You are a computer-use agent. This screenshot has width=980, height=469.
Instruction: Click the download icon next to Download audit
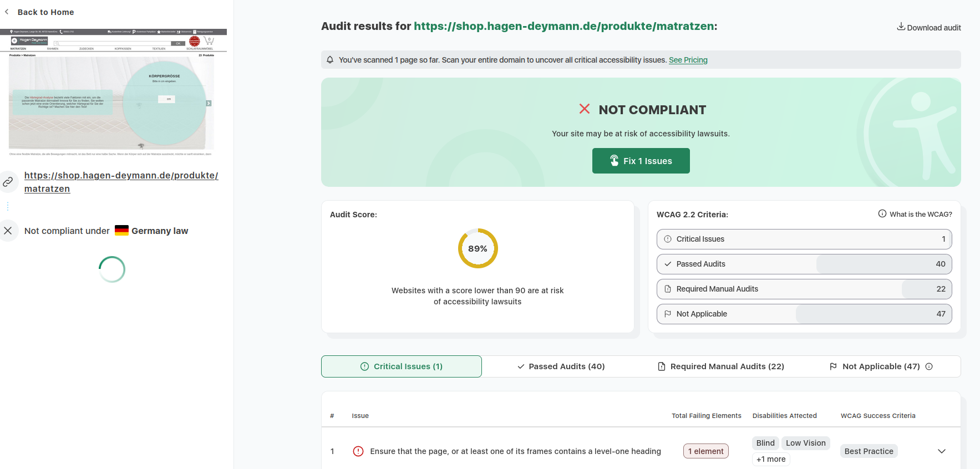click(x=901, y=27)
